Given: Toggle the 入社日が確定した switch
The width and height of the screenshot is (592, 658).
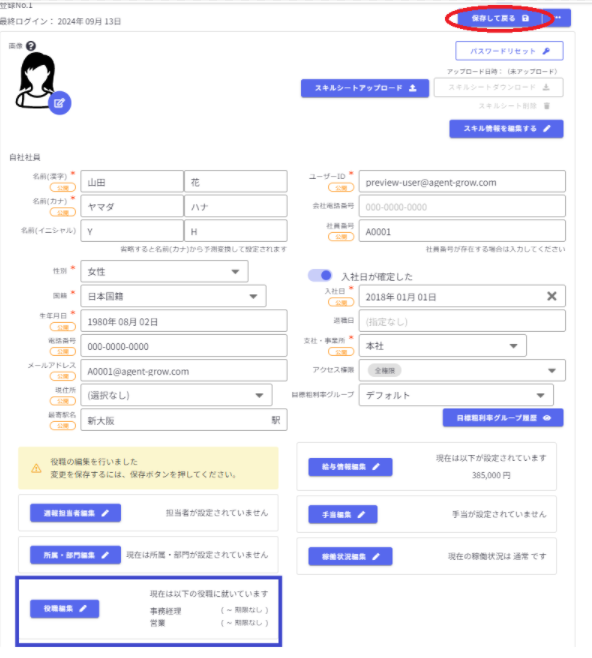Looking at the screenshot, I should pyautogui.click(x=320, y=275).
